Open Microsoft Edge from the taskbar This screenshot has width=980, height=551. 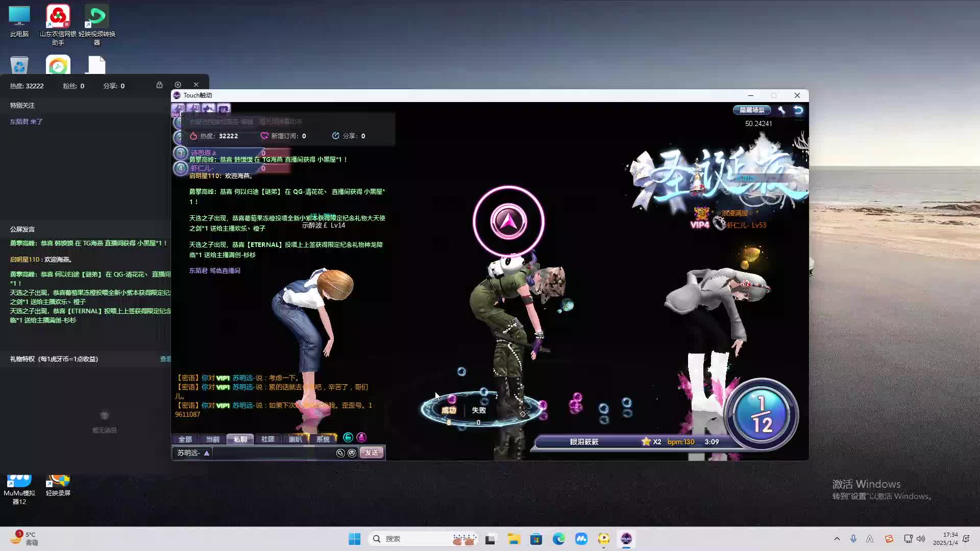coord(558,539)
